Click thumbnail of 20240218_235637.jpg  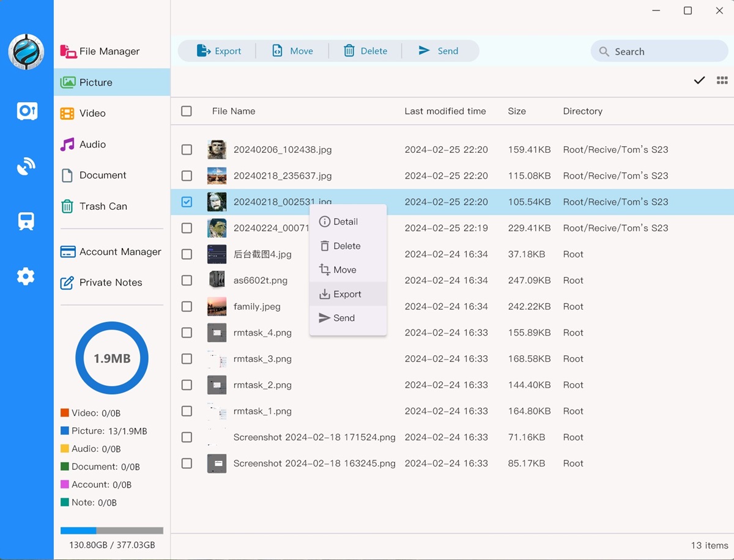tap(217, 176)
